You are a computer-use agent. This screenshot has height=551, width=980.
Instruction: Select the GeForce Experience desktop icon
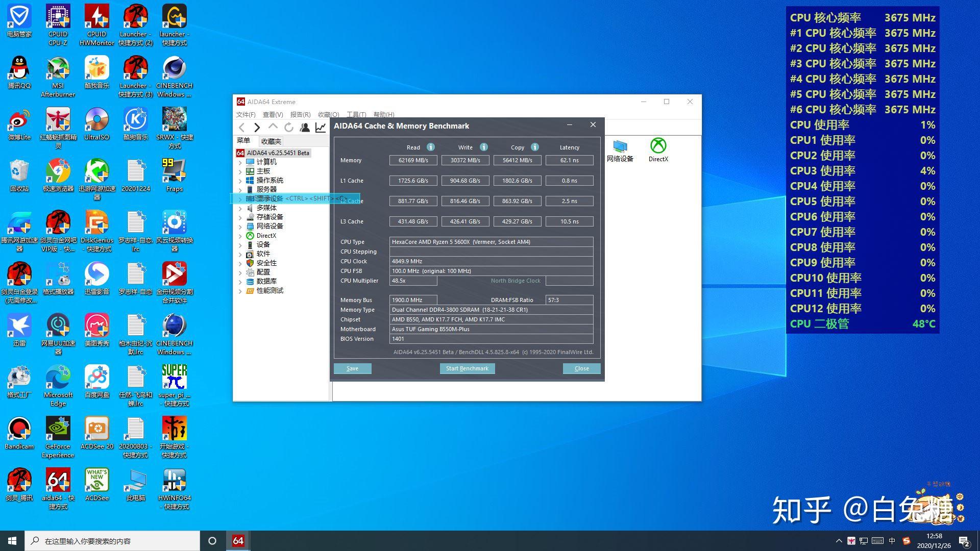click(58, 437)
